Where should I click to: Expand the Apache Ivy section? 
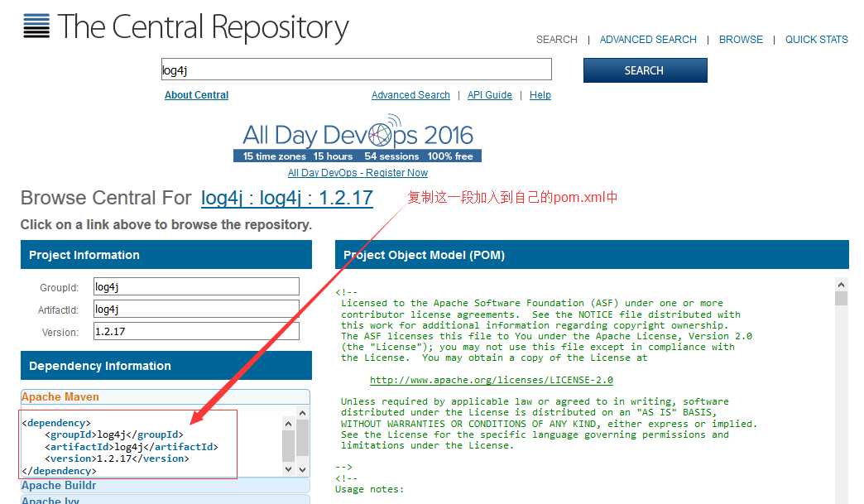tap(166, 500)
